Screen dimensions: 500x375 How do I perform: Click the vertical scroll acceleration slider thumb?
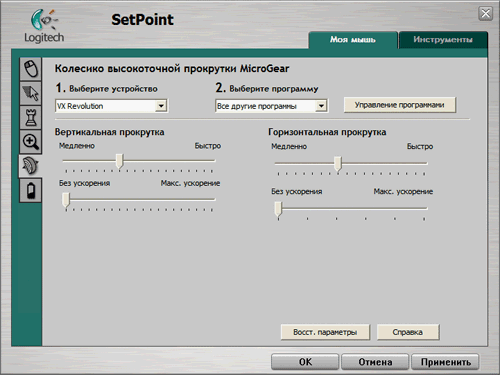[x=66, y=200]
